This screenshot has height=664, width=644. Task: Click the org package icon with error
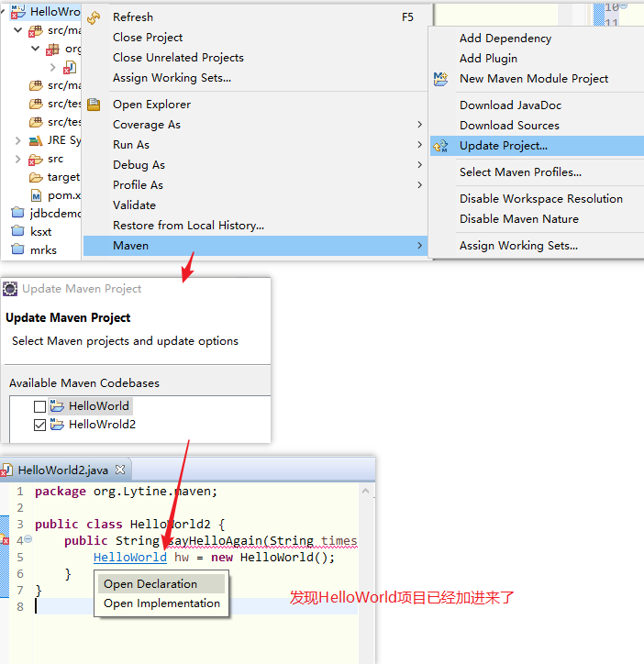(x=53, y=50)
